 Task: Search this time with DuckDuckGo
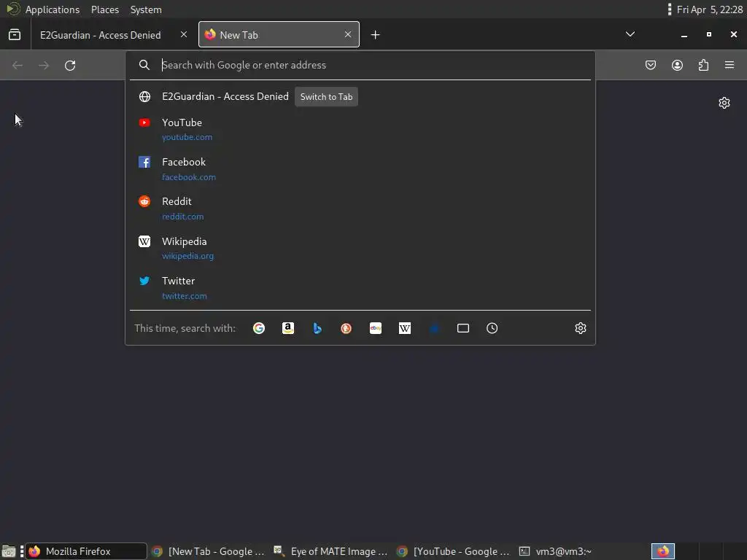(x=347, y=328)
